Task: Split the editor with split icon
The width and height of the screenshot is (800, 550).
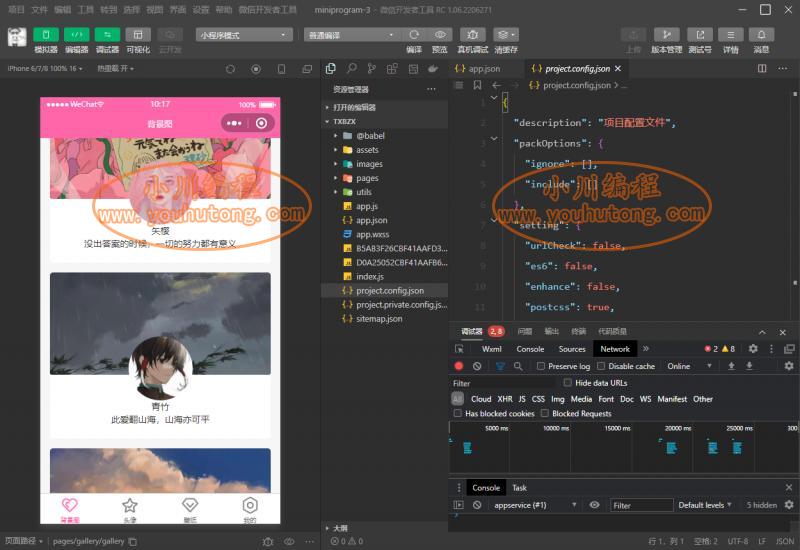Action: coord(762,68)
